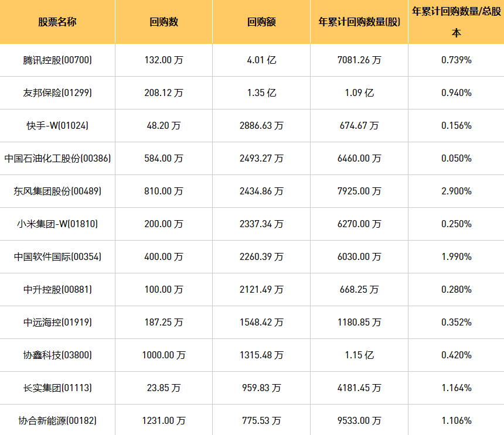
Task: Click the 2337.34 万 repurchase amount
Action: (261, 224)
